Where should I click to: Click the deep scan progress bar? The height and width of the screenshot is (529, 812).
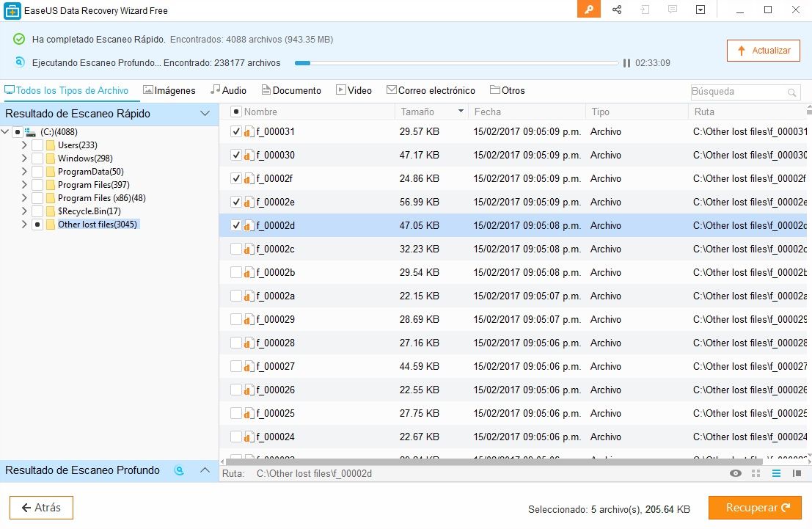tap(456, 63)
